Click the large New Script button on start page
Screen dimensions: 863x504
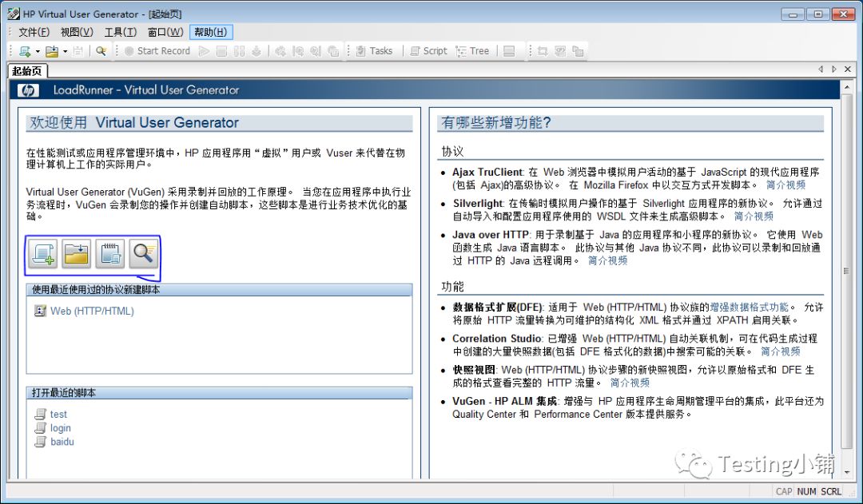[43, 254]
